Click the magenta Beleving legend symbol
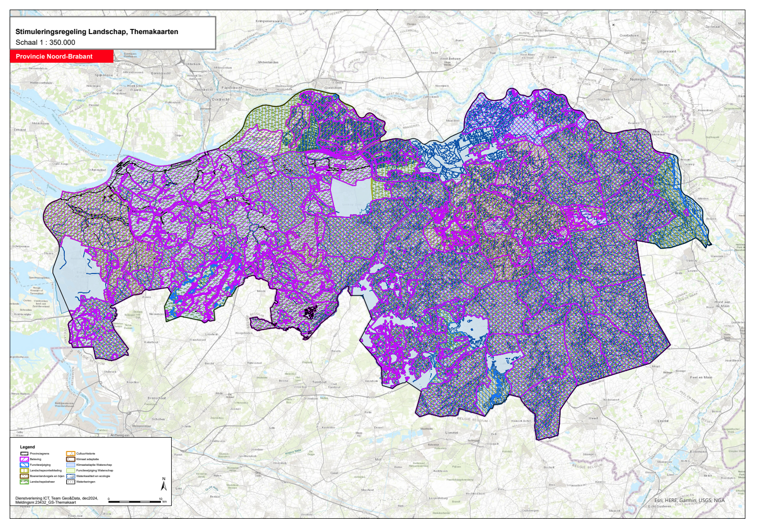The width and height of the screenshot is (757, 526). pos(24,459)
